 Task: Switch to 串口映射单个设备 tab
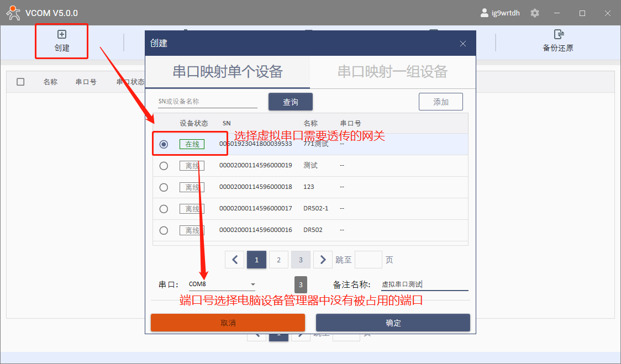(x=228, y=71)
